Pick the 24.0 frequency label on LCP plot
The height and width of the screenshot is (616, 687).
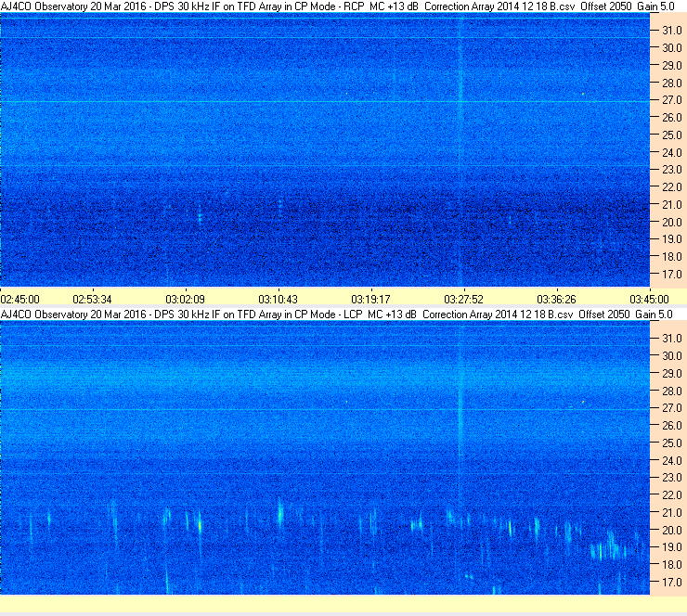click(672, 460)
